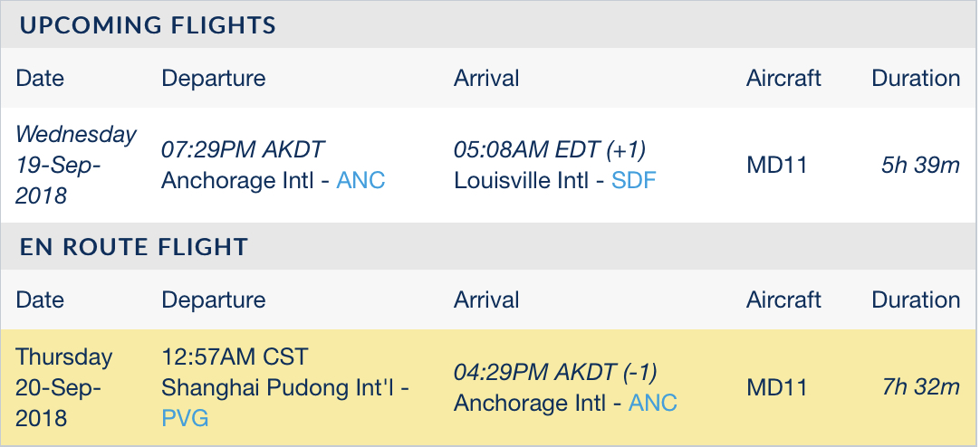
Task: Click the 12:57AM CST departure time
Action: (x=237, y=357)
